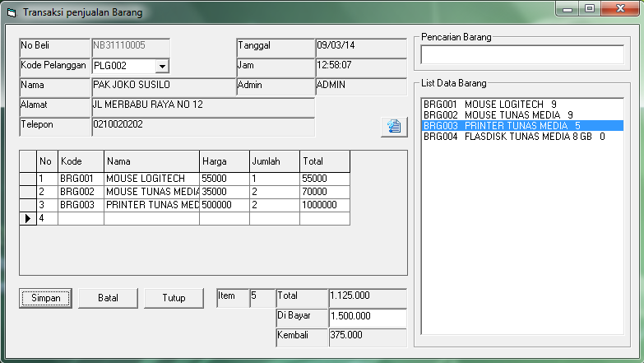Select BRG004 FLASDISK TUNAS MEDIA 8 GB
This screenshot has width=644, height=363.
[522, 137]
